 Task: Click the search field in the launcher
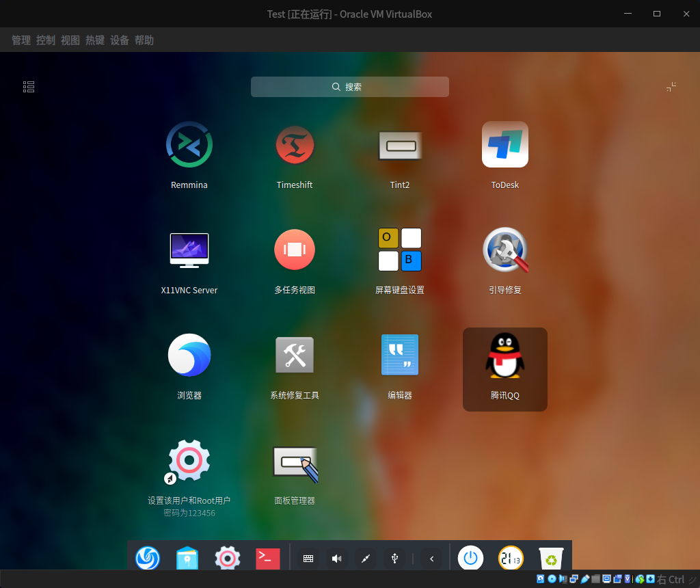click(350, 87)
